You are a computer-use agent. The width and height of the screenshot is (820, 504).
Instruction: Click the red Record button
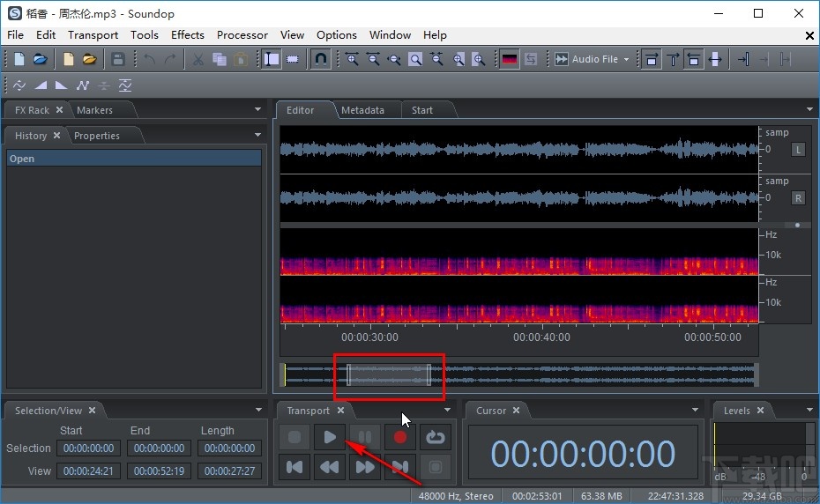point(400,437)
